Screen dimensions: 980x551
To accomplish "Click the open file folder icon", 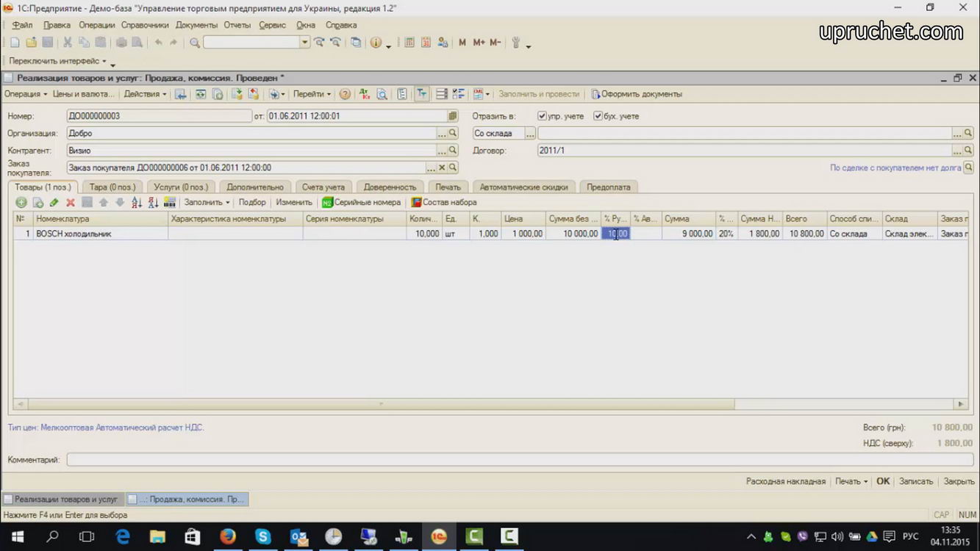I will [32, 43].
